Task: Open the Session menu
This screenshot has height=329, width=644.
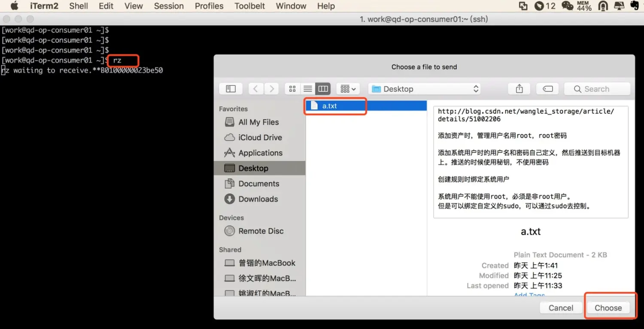Action: pos(169,6)
